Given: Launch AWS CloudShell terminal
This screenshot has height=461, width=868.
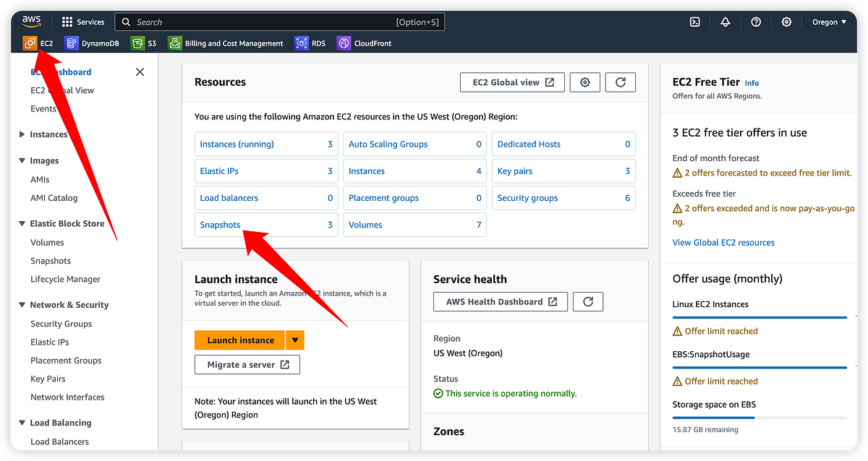Looking at the screenshot, I should (x=694, y=22).
